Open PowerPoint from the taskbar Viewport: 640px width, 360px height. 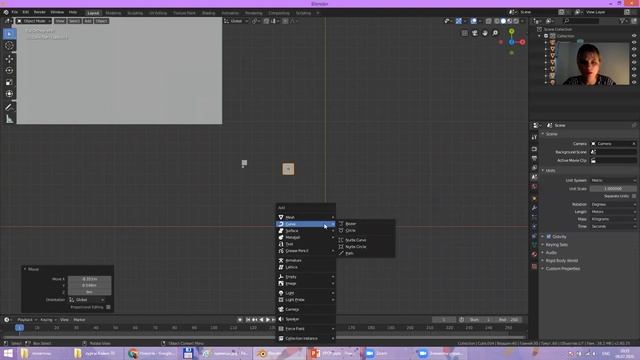tap(333, 353)
